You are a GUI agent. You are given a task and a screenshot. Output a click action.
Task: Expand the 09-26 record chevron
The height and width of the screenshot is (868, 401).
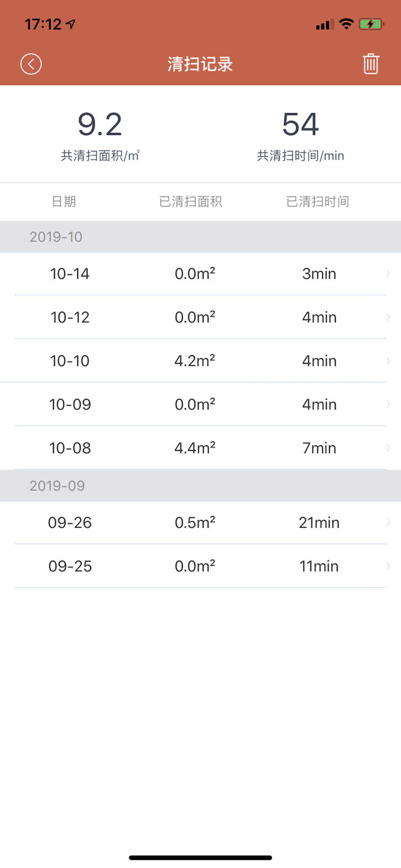click(x=388, y=523)
